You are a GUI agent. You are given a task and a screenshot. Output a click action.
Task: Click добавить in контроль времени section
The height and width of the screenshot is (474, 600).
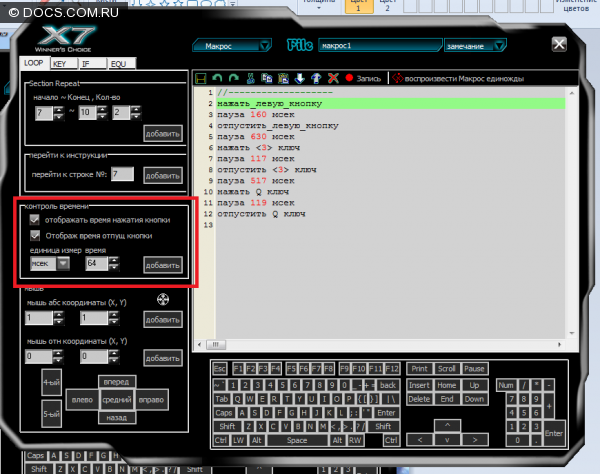point(163,265)
